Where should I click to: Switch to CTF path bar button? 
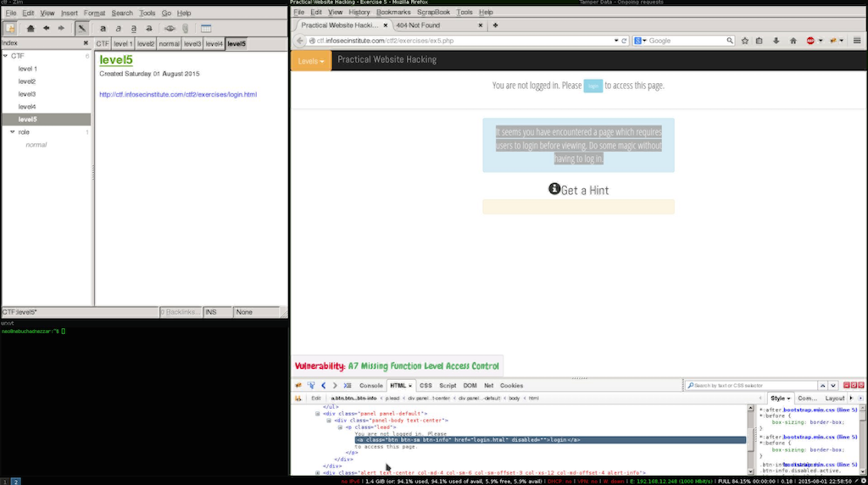pyautogui.click(x=103, y=44)
